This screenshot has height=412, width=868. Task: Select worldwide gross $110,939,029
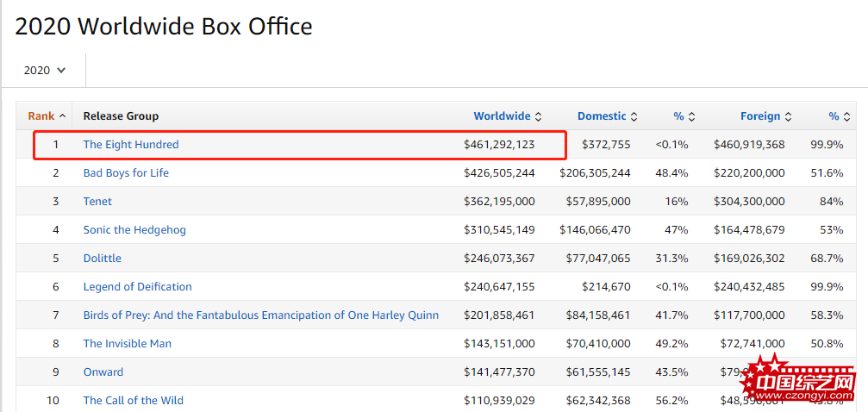click(x=499, y=401)
